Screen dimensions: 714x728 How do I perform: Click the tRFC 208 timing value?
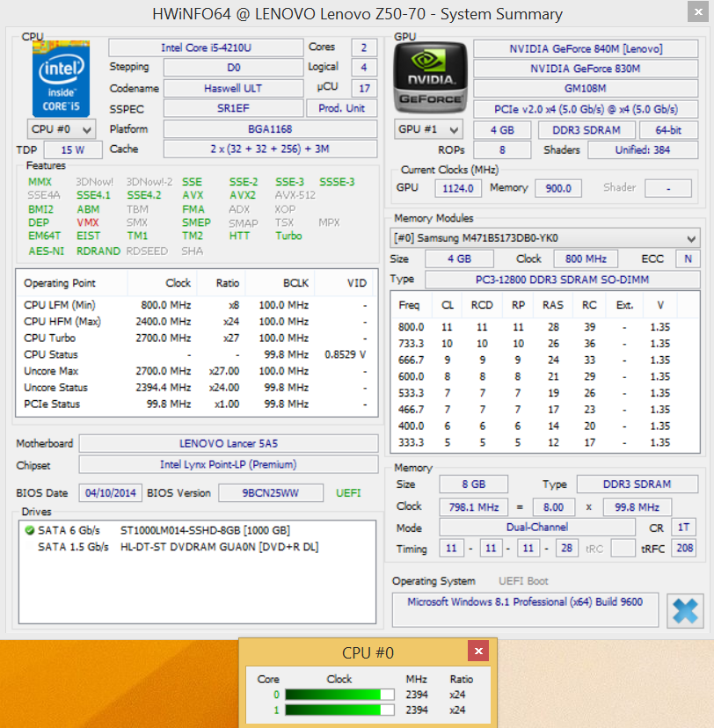[685, 549]
